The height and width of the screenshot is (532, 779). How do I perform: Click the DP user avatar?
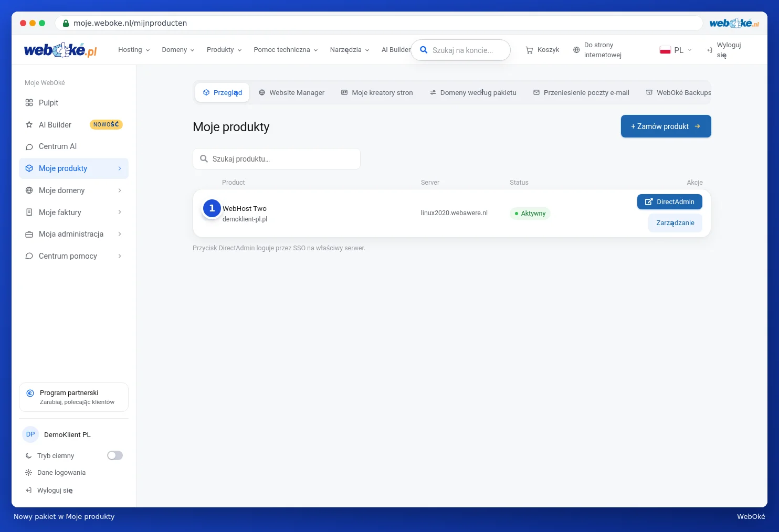pyautogui.click(x=30, y=434)
